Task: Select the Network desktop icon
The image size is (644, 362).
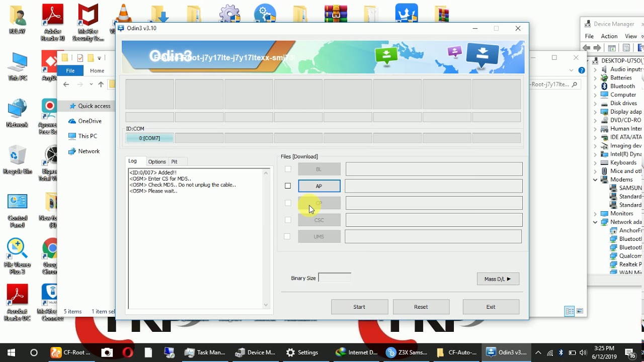Action: coord(18,113)
